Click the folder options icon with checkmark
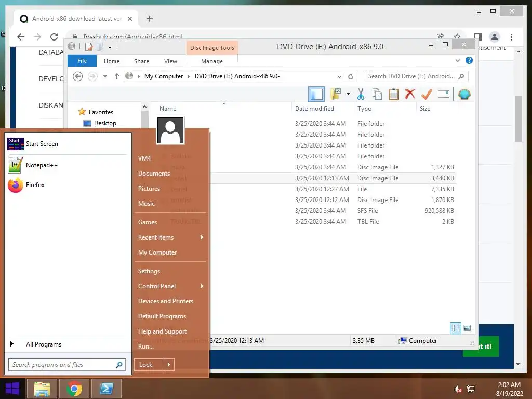The image size is (532, 399). [336, 94]
